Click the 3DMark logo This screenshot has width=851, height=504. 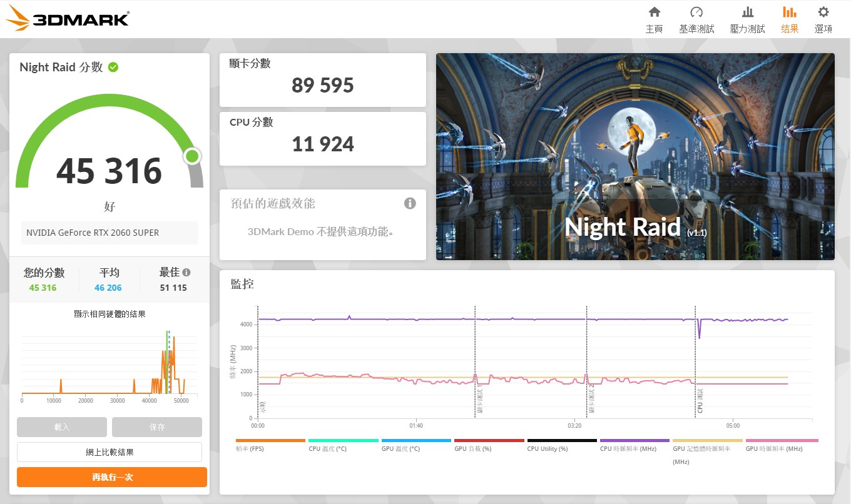(68, 18)
